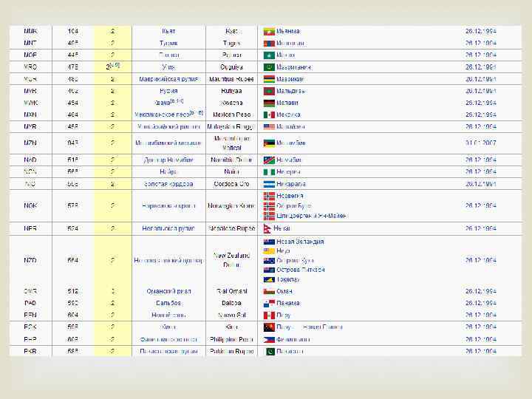
Task: Click the Oman flag icon
Action: pos(269,291)
